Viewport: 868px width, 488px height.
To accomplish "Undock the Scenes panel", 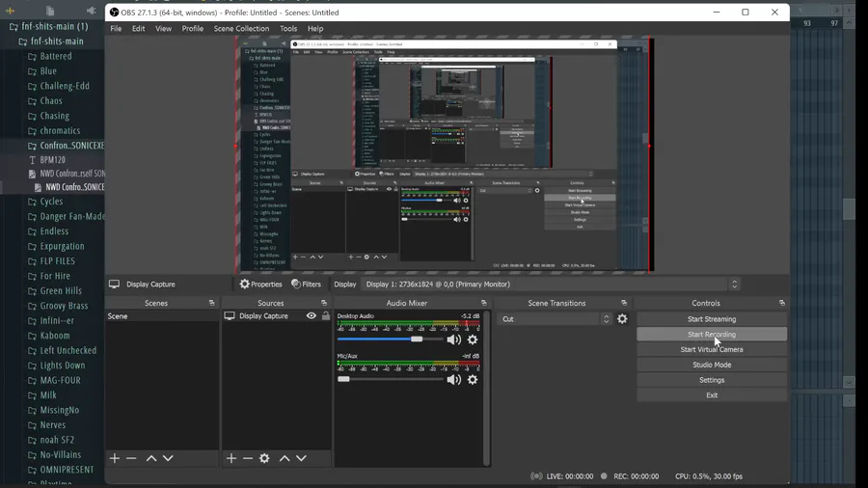I will pyautogui.click(x=211, y=303).
